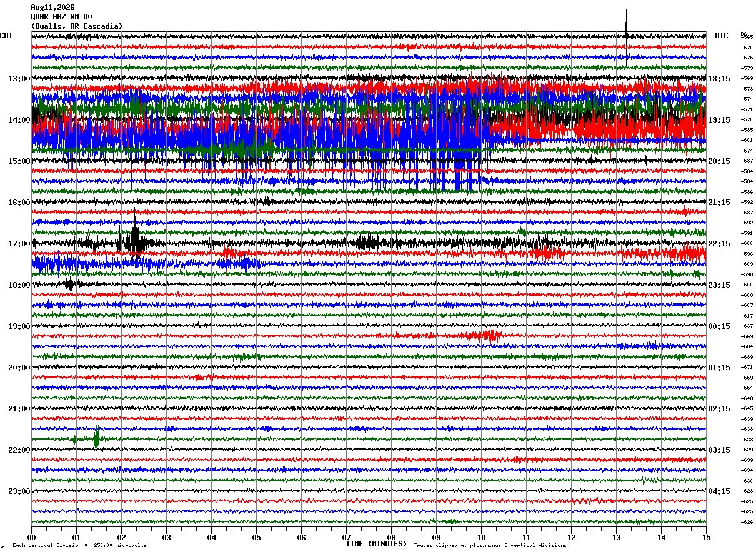
Task: Click the 01:15 UTC time label
Action: pos(719,367)
